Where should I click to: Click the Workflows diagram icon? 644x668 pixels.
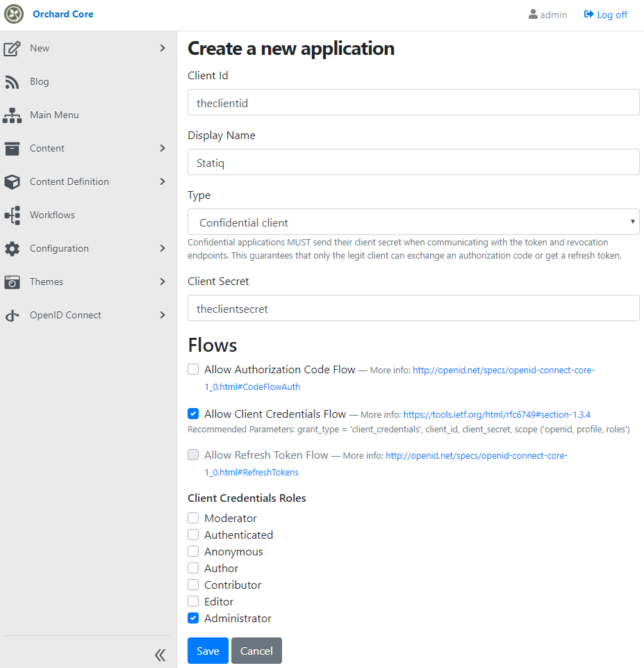pyautogui.click(x=12, y=215)
